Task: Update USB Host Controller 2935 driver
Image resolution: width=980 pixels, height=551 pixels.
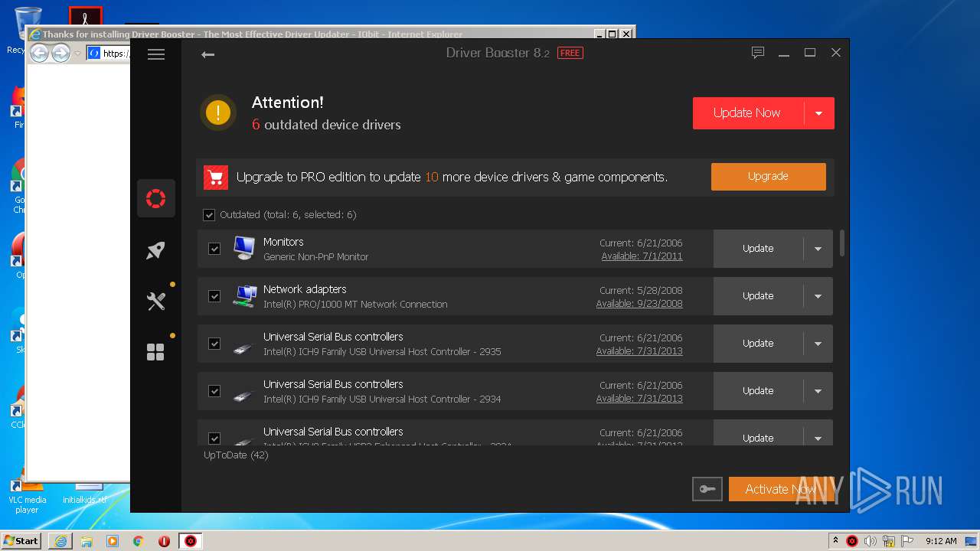Action: coord(758,344)
